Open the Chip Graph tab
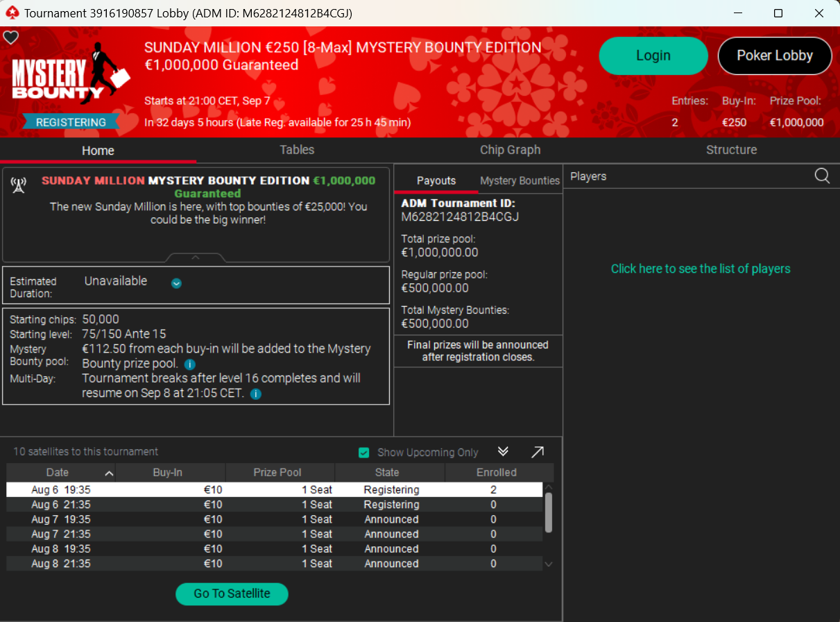The image size is (840, 622). (x=510, y=149)
